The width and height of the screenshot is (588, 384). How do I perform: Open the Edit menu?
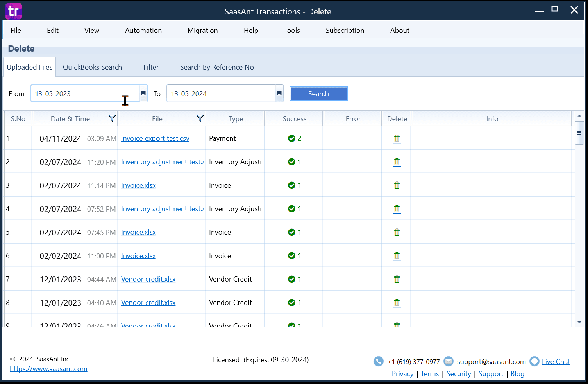click(53, 31)
